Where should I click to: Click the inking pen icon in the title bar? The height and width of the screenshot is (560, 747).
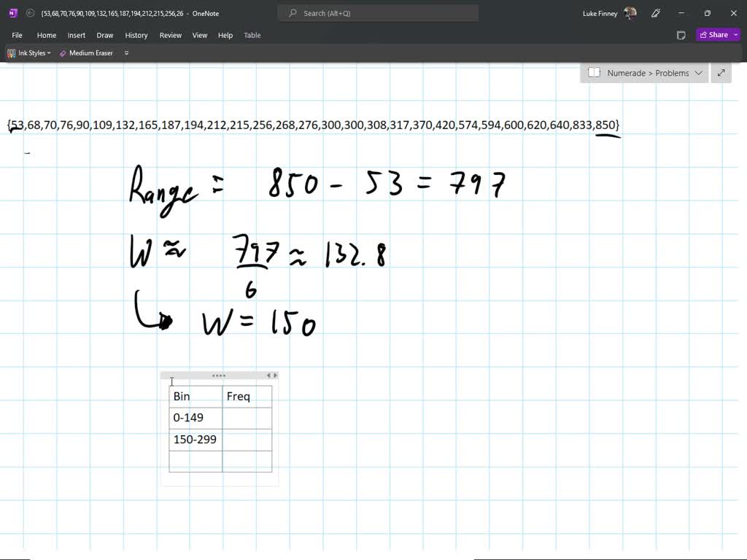point(654,13)
